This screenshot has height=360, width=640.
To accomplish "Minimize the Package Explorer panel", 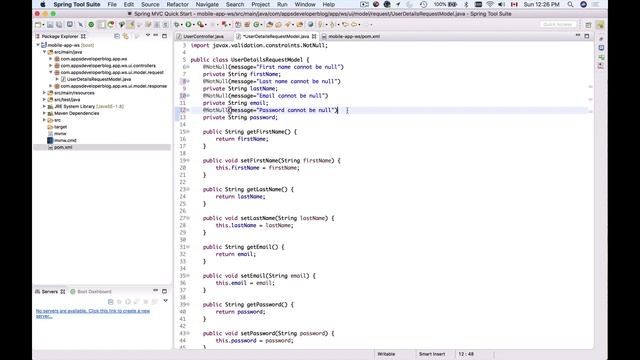I will click(x=156, y=36).
